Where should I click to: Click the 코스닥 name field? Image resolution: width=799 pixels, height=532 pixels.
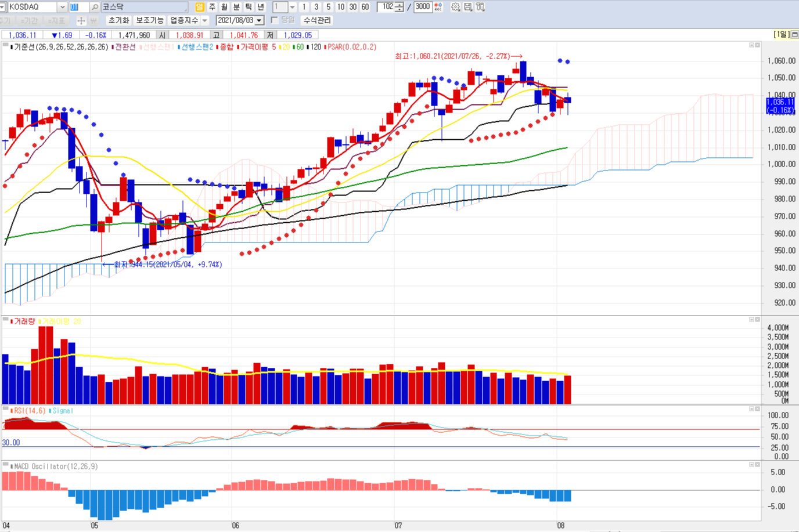click(145, 7)
